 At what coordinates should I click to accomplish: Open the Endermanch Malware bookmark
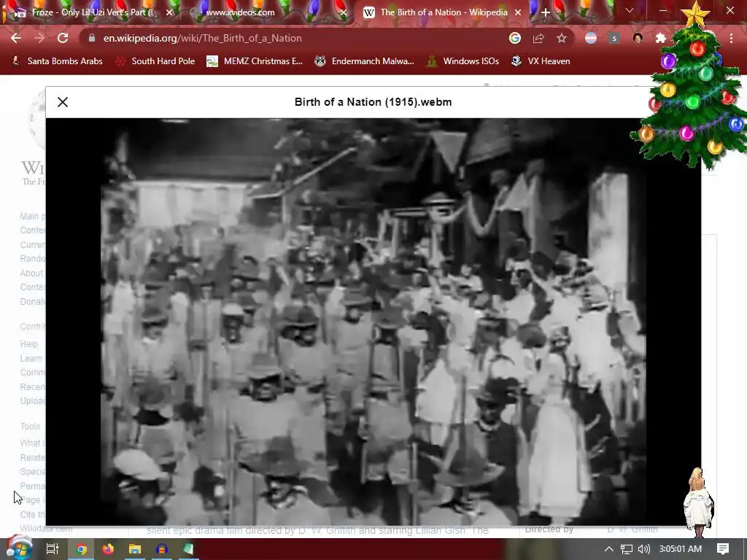tap(365, 61)
